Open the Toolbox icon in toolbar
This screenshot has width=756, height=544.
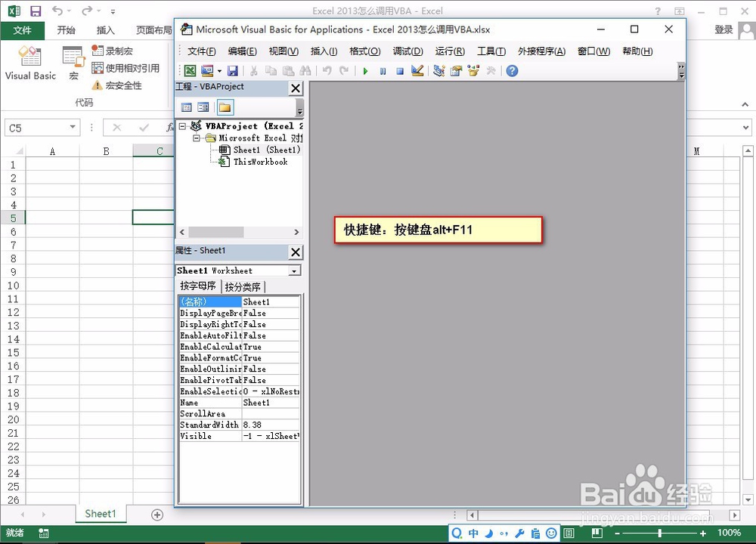(491, 71)
